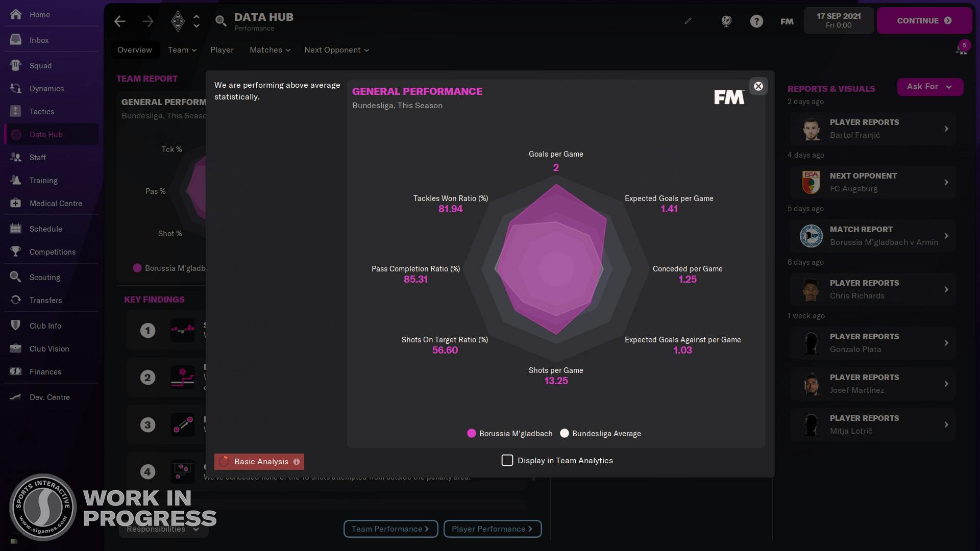Toggle Borussia M'gladbach legend in popup
The image size is (980, 551).
click(x=509, y=434)
